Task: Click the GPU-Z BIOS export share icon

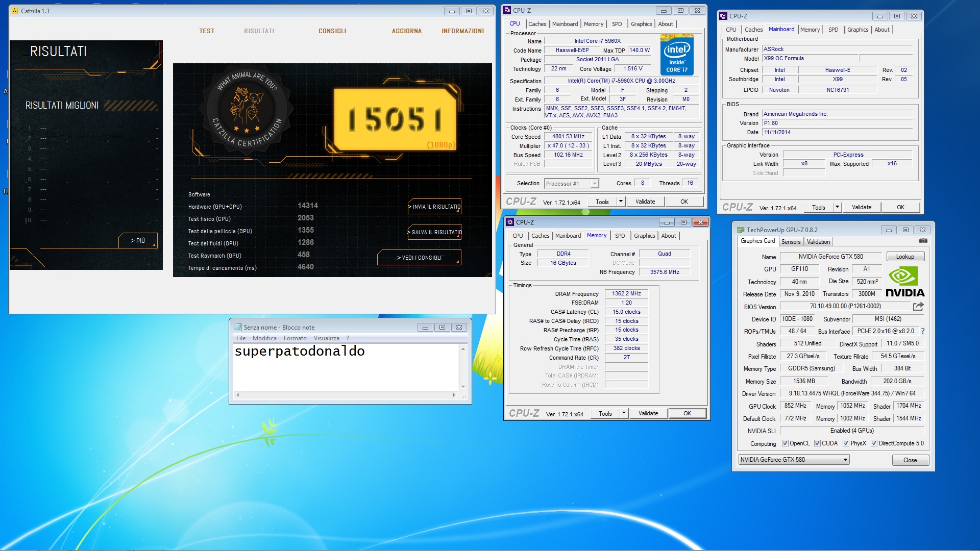Action: click(918, 307)
